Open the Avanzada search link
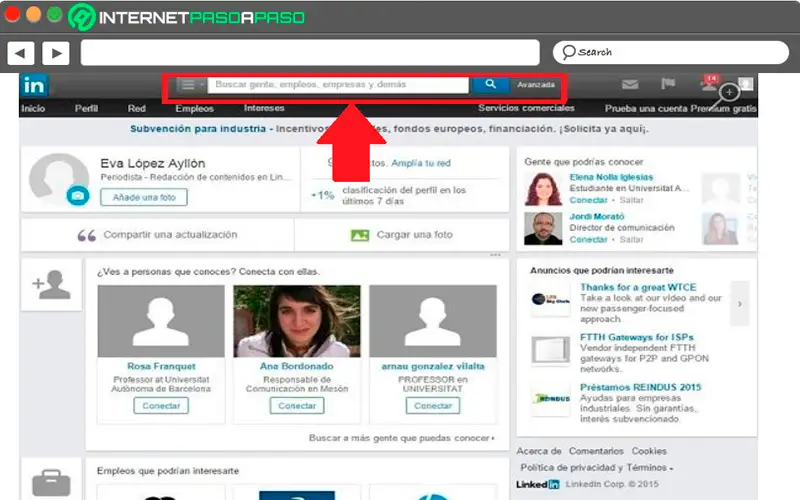Screen dimensions: 800x500 click(536, 85)
